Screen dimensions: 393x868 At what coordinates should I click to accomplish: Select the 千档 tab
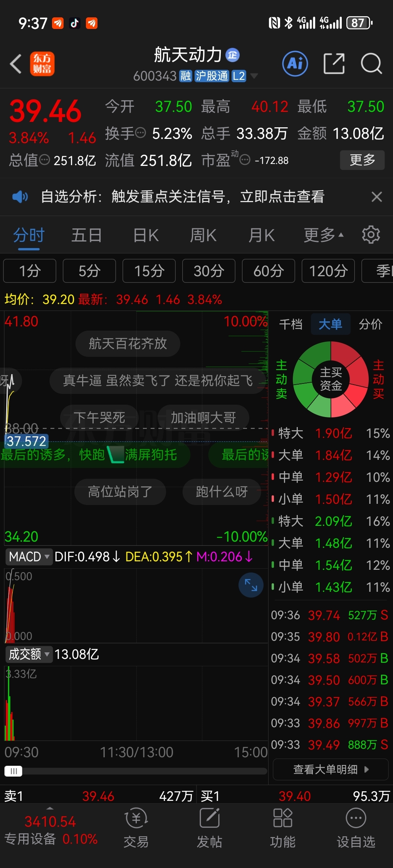tap(291, 324)
